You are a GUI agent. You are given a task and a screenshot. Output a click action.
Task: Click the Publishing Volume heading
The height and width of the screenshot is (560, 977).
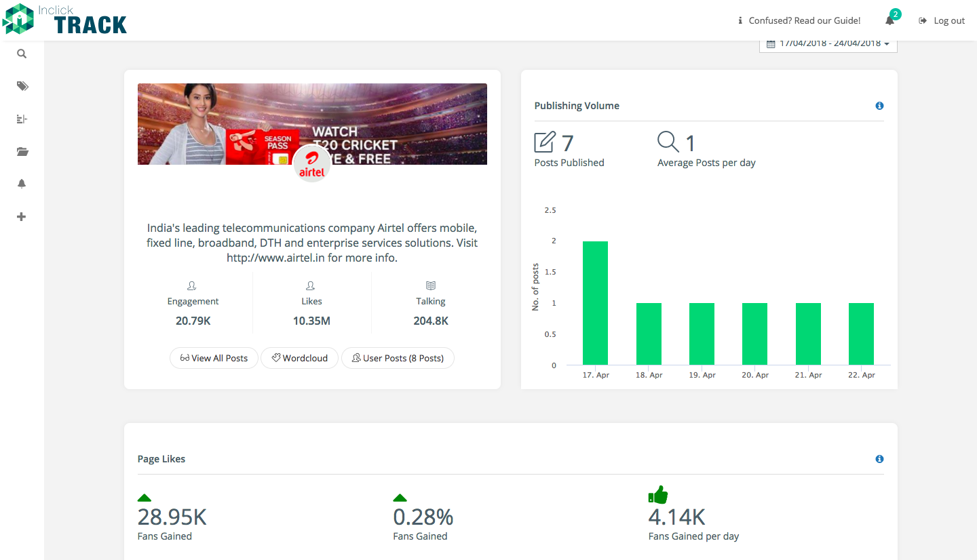(x=577, y=106)
